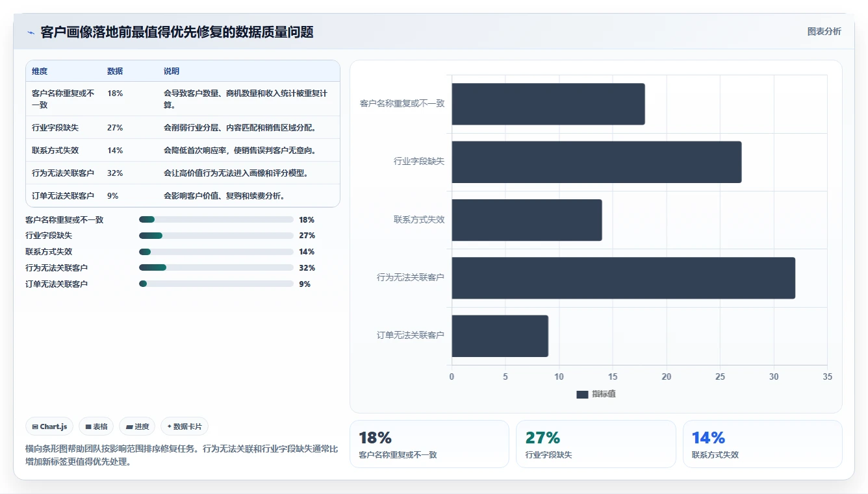
Task: Click the 指标值 legend label
Action: (604, 394)
